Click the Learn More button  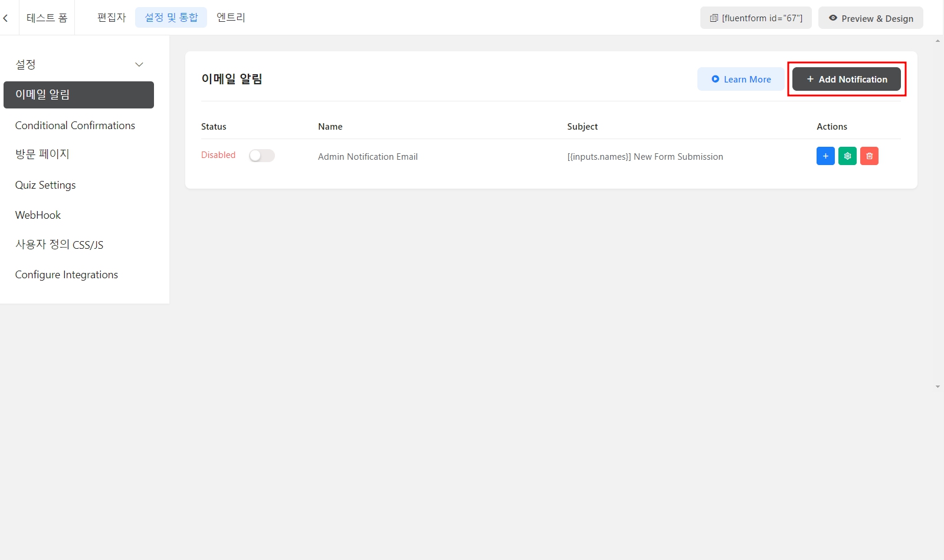(x=741, y=79)
